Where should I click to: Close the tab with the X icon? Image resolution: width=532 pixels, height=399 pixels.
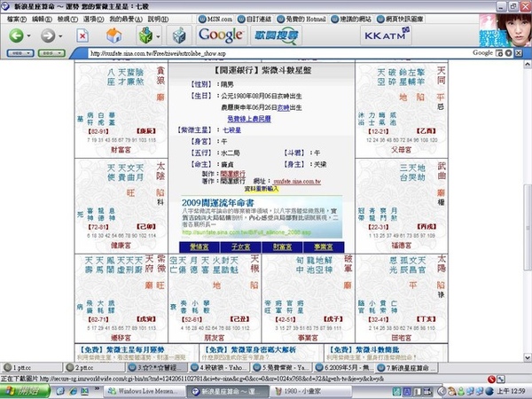(518, 53)
